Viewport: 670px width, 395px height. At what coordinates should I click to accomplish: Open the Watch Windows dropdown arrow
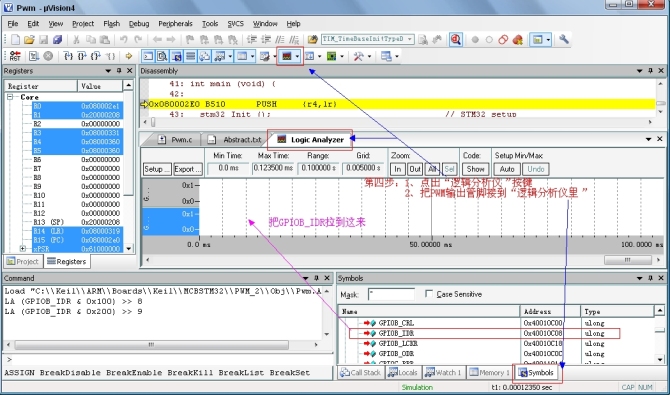tap(230, 56)
